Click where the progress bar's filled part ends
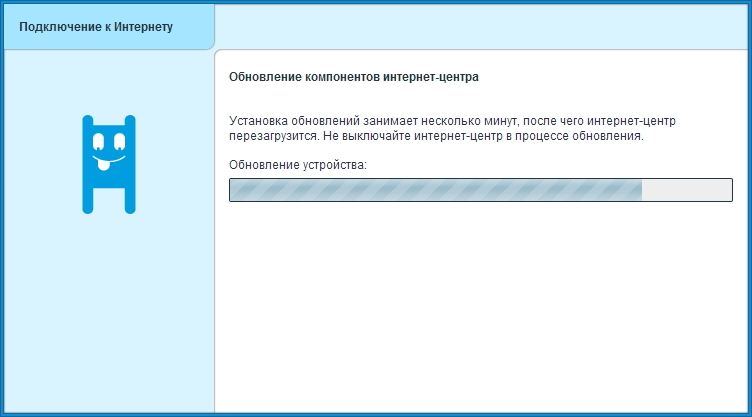Image resolution: width=752 pixels, height=417 pixels. coord(641,190)
